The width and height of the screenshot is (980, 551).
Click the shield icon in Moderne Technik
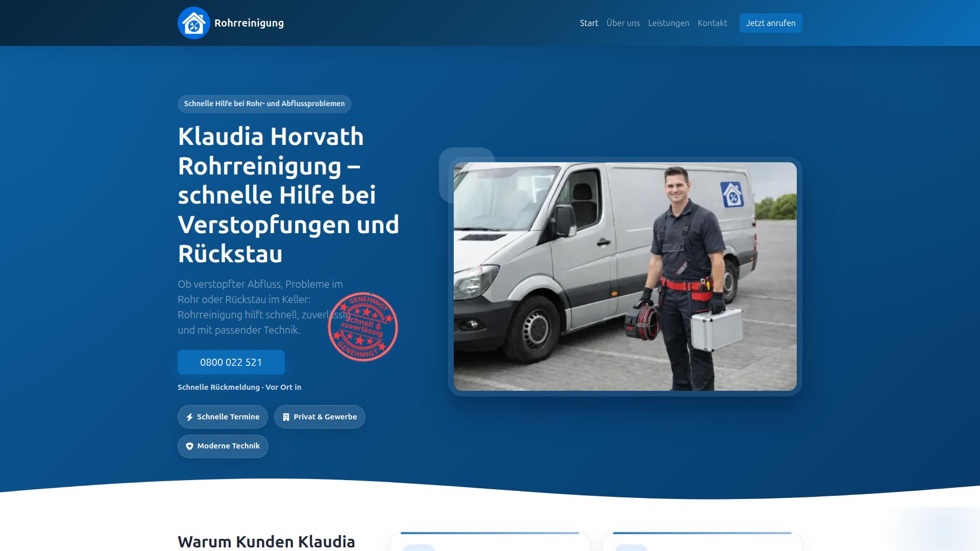point(189,446)
